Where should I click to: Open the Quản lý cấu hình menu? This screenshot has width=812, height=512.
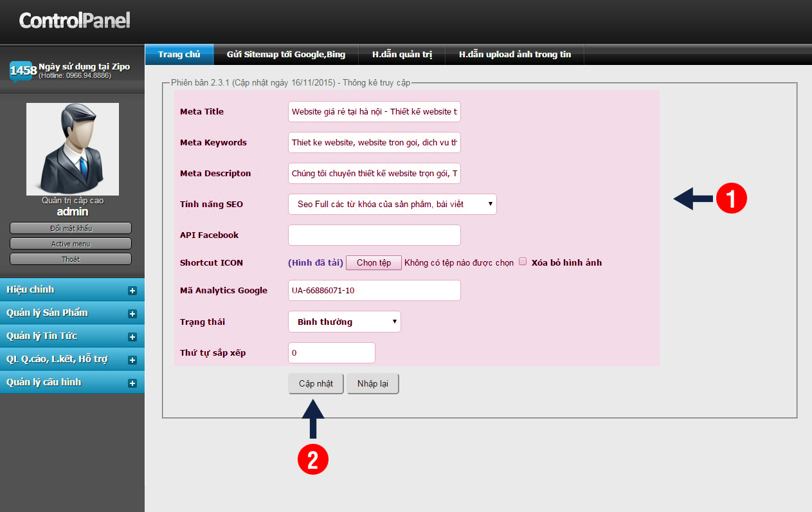72,383
